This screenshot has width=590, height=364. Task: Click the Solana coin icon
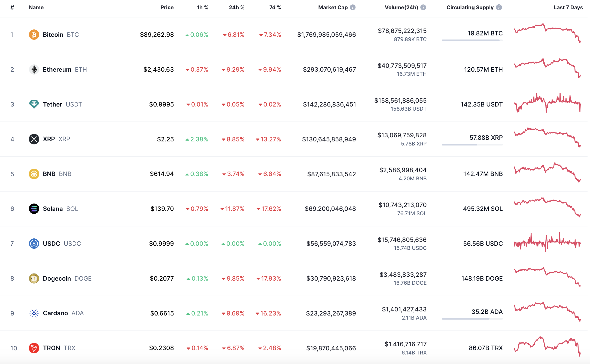click(34, 209)
